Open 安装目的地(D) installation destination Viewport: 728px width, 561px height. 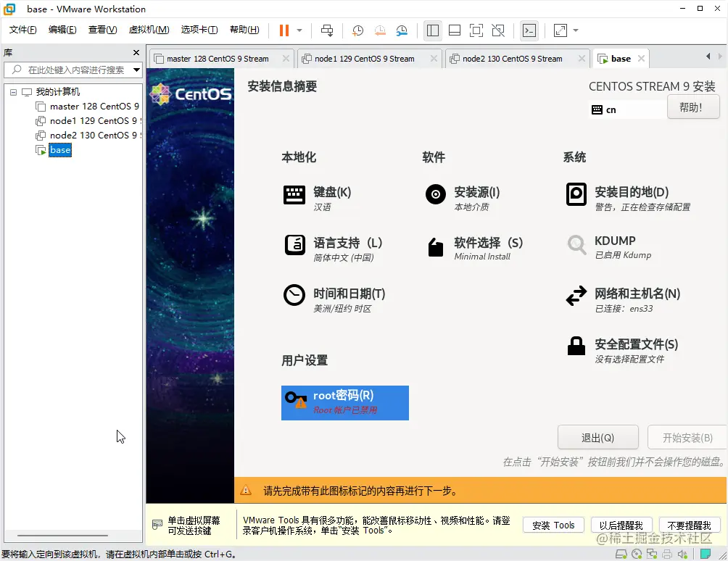pos(628,198)
